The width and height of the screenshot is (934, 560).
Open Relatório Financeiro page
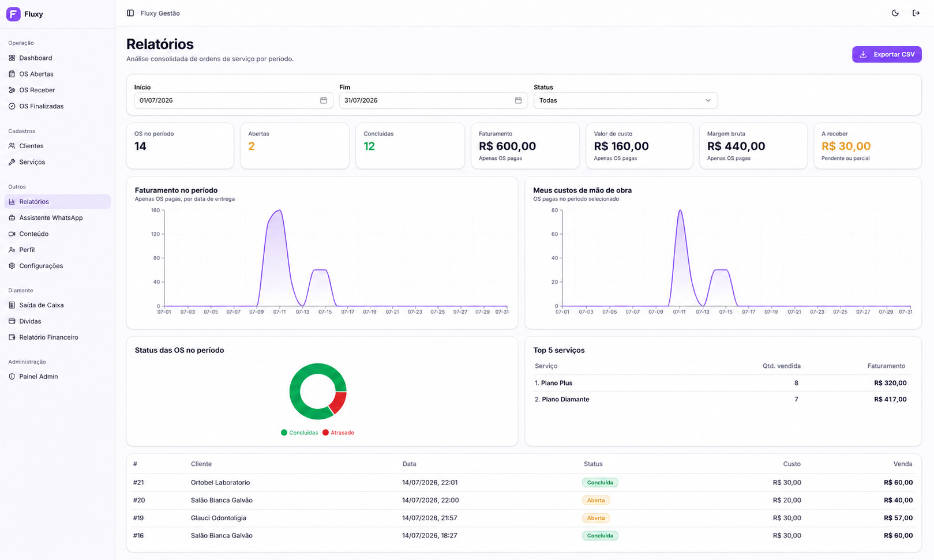(x=58, y=337)
